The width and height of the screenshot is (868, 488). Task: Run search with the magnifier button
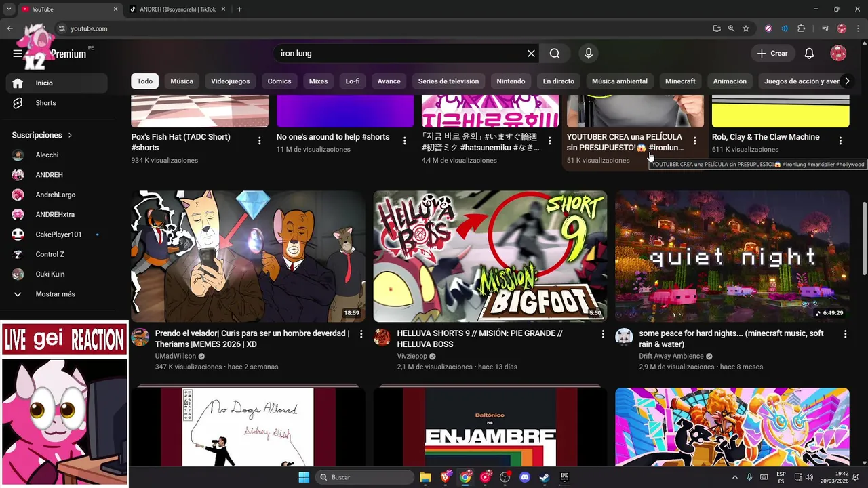click(555, 54)
